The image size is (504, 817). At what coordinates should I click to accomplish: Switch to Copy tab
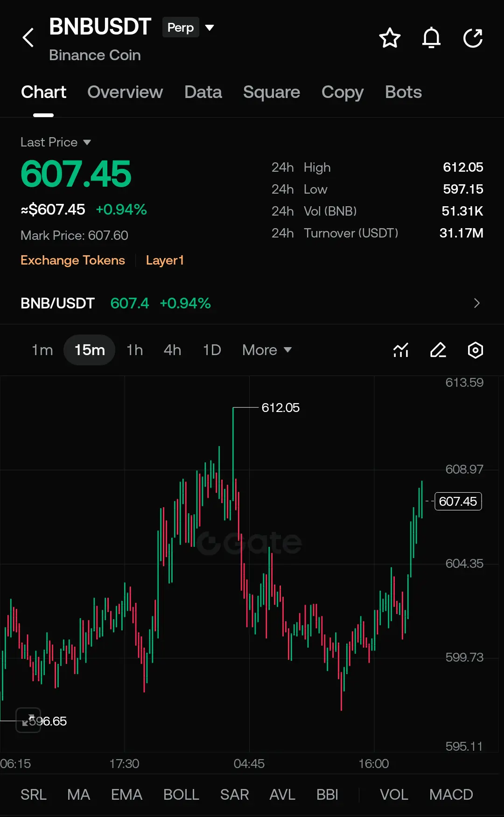(343, 92)
